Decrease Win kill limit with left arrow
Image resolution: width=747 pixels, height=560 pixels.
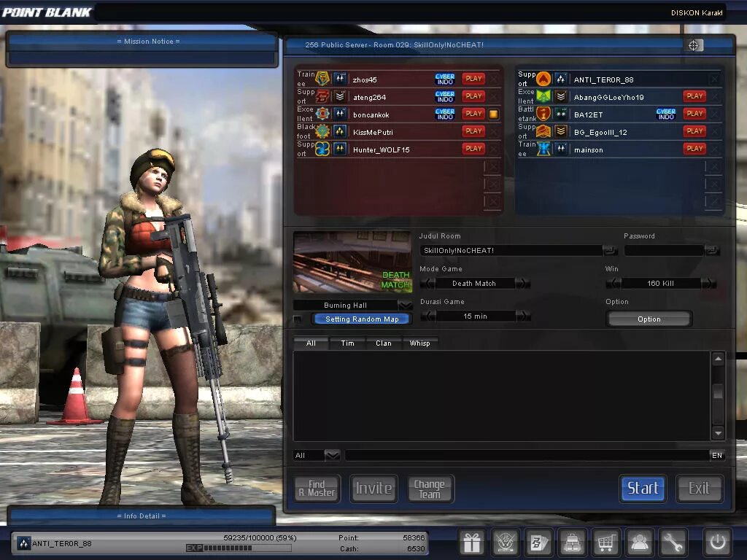coord(614,284)
